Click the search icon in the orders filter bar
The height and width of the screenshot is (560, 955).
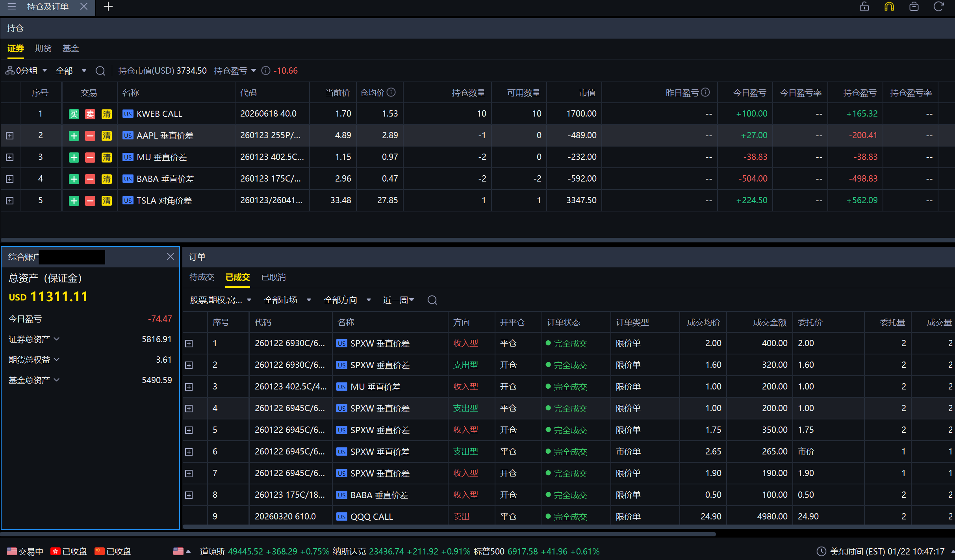tap(432, 300)
